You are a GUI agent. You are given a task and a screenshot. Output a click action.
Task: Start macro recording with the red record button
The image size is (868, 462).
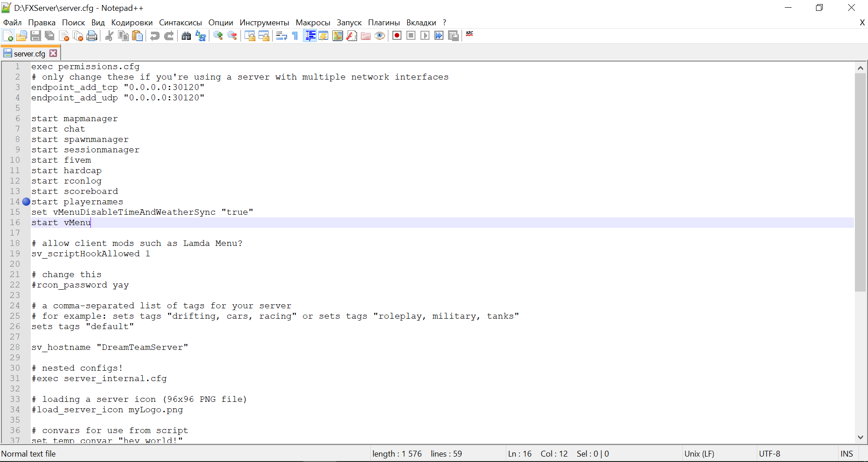tap(397, 36)
